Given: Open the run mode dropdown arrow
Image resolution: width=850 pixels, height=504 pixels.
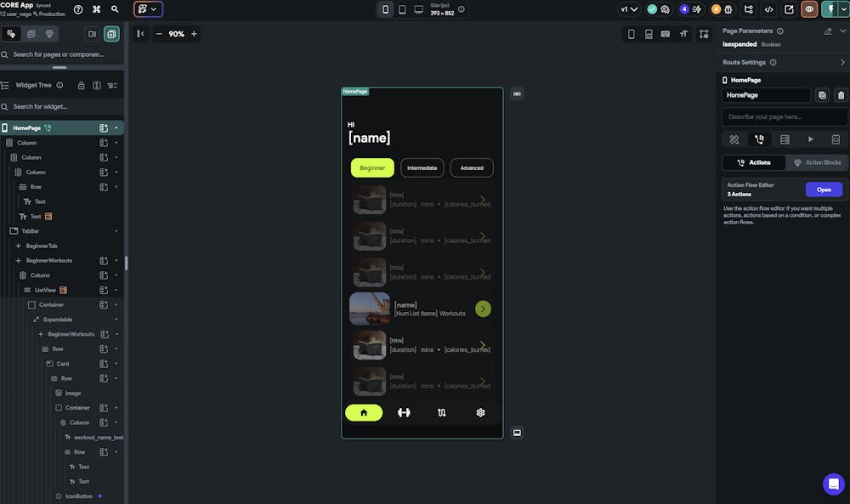Looking at the screenshot, I should [843, 9].
